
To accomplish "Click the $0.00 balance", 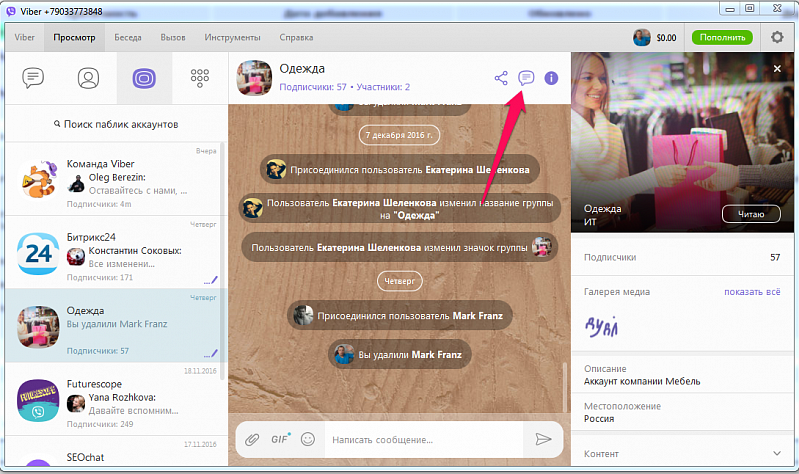I will (x=666, y=37).
